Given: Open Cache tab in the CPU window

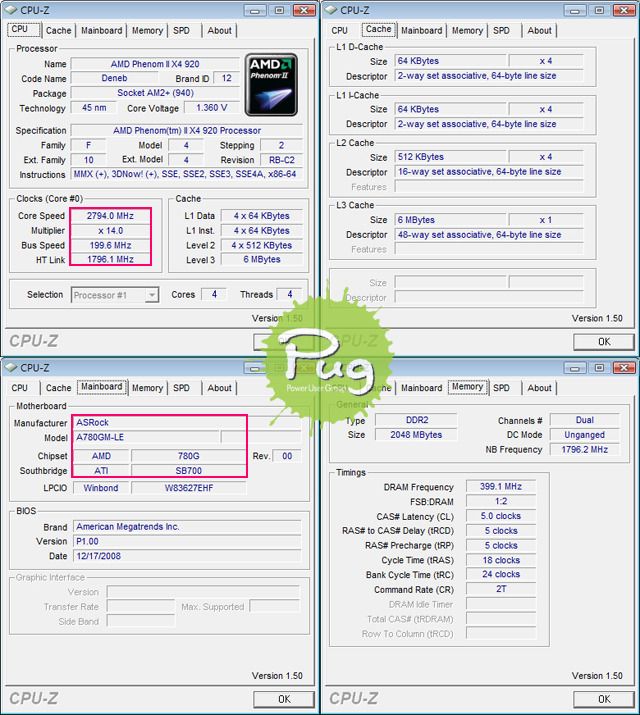Looking at the screenshot, I should coord(58,31).
